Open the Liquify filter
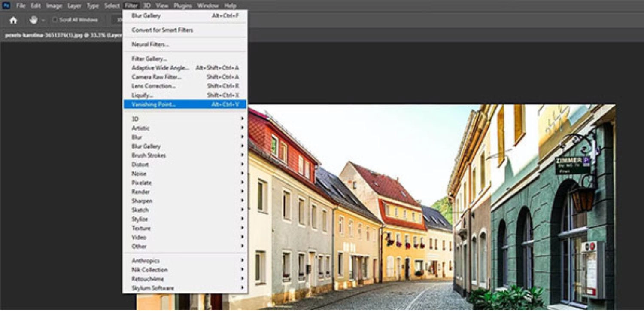 [185, 95]
